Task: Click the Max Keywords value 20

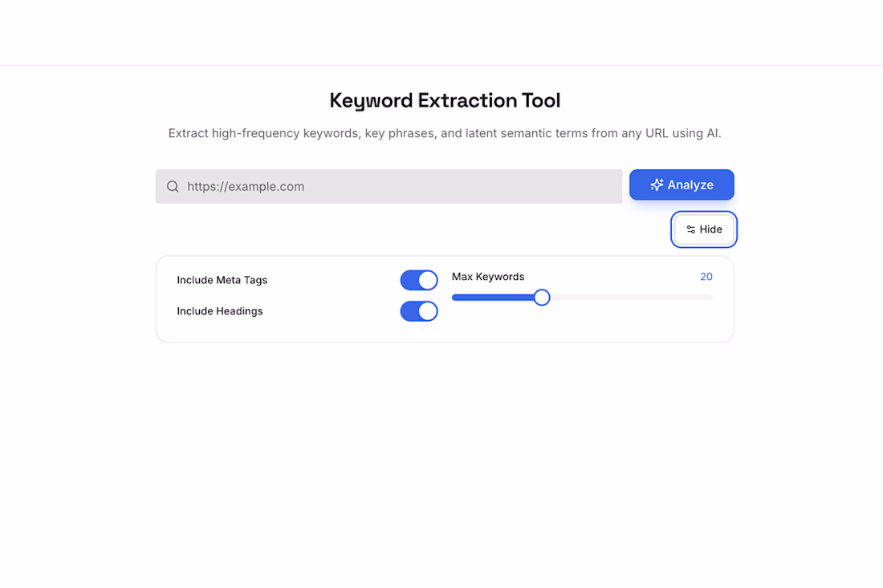Action: [706, 276]
